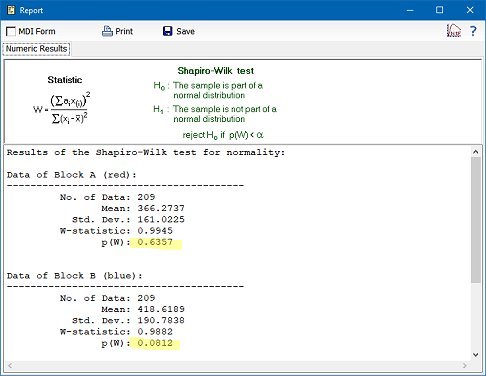The height and width of the screenshot is (376, 486).
Task: Click the Print printer icon
Action: pyautogui.click(x=107, y=31)
